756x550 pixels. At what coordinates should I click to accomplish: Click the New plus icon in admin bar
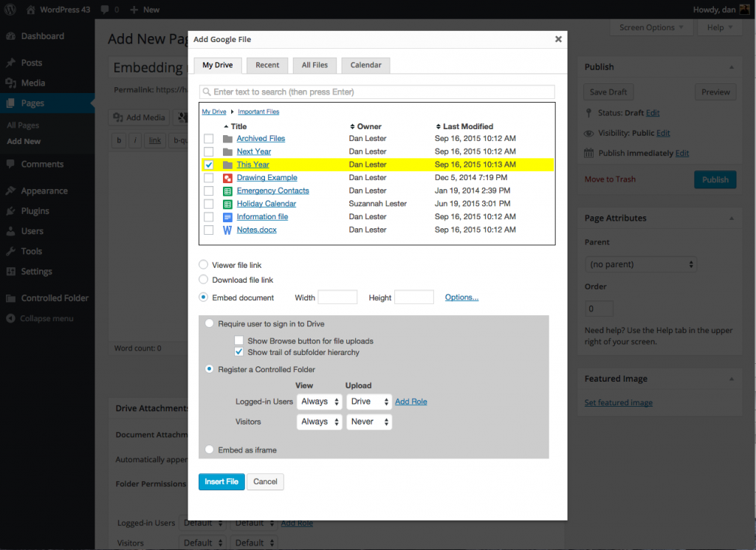[x=134, y=10]
